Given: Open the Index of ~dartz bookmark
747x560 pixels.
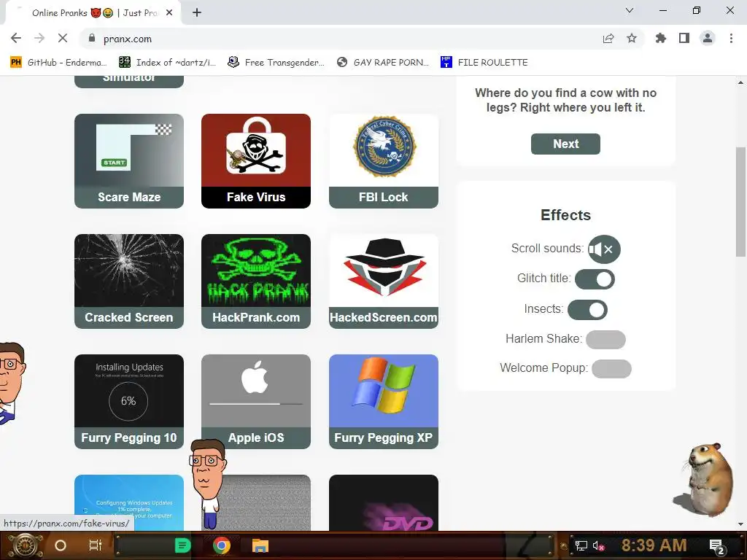Looking at the screenshot, I should click(x=167, y=63).
